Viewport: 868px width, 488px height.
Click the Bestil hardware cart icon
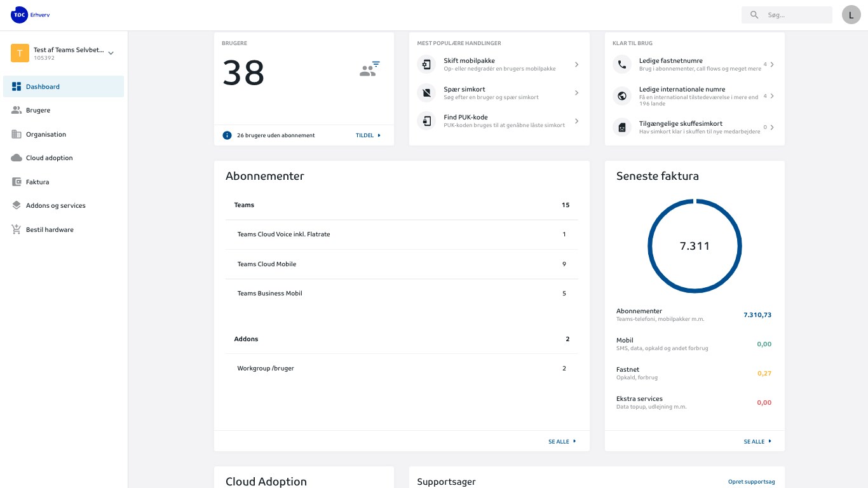(x=17, y=229)
